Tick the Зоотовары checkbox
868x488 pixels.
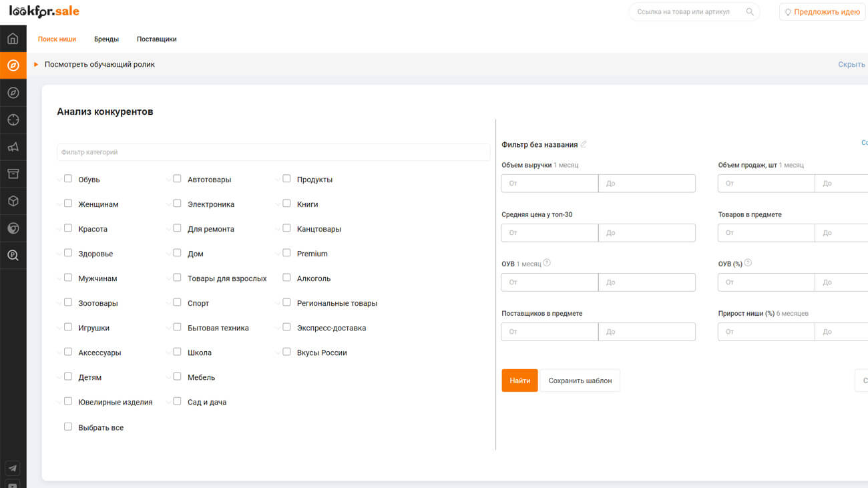tap(68, 302)
